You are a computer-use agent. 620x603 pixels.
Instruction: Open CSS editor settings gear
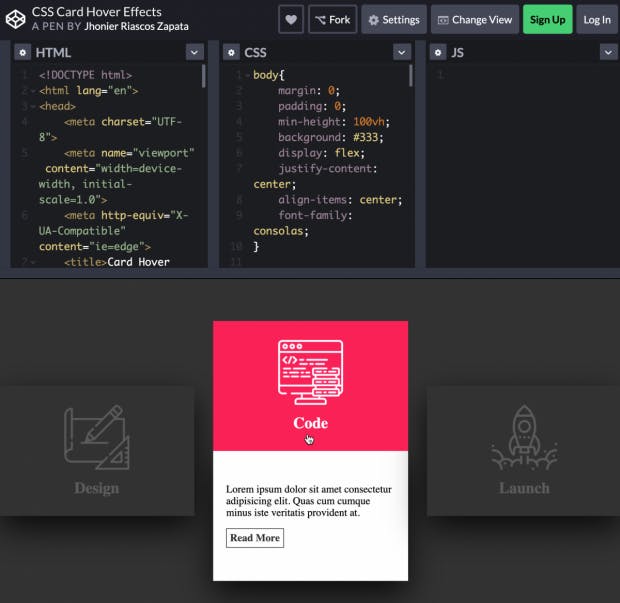(x=230, y=52)
